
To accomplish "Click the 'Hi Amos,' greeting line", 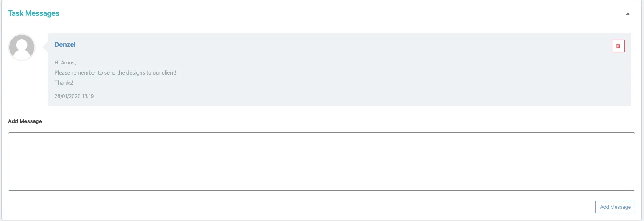I will click(65, 63).
